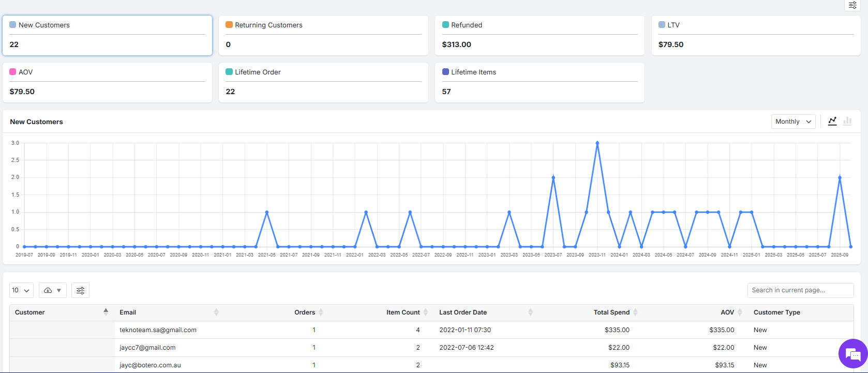The width and height of the screenshot is (868, 373).
Task: Sort by Last Order Date column
Action: pyautogui.click(x=530, y=312)
